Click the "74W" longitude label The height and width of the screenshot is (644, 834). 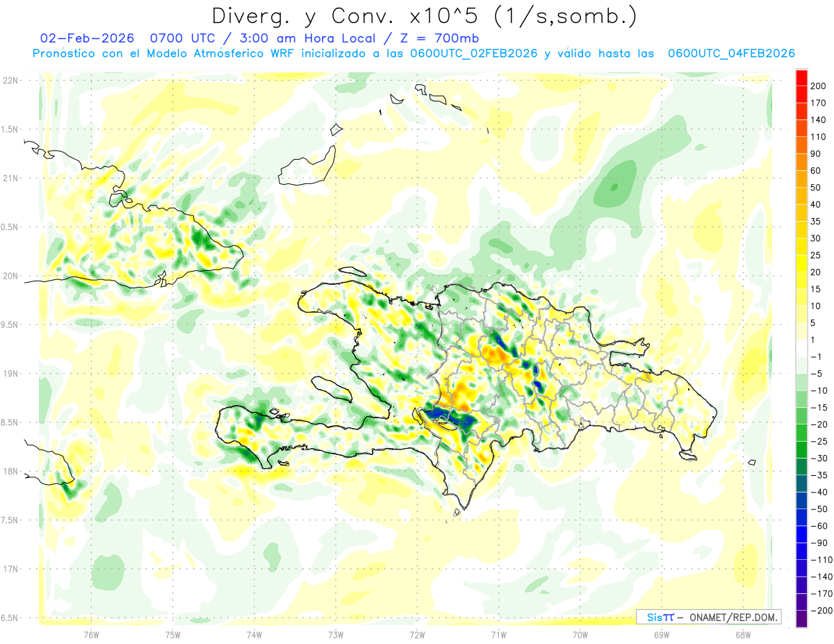[254, 634]
